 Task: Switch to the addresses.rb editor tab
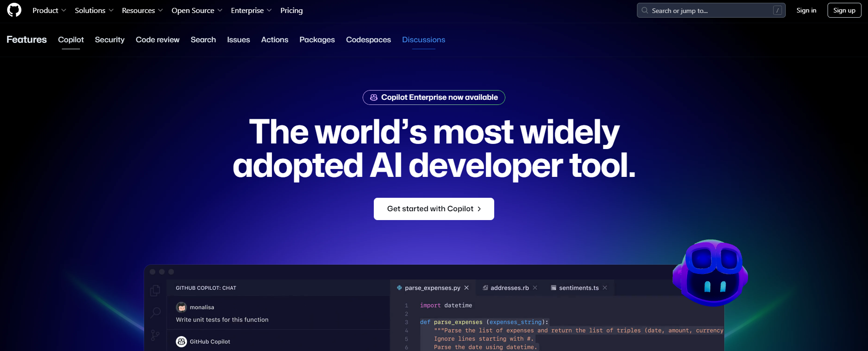(510, 288)
